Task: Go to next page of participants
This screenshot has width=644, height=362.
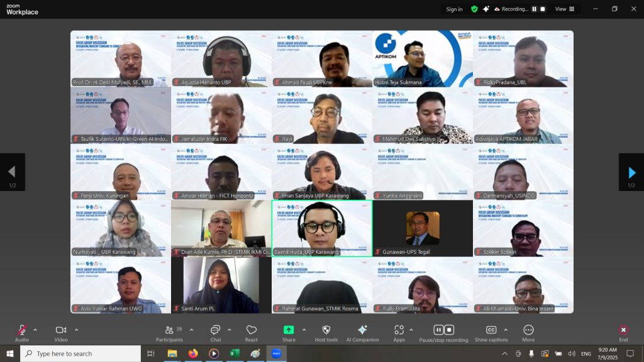Action: point(631,172)
